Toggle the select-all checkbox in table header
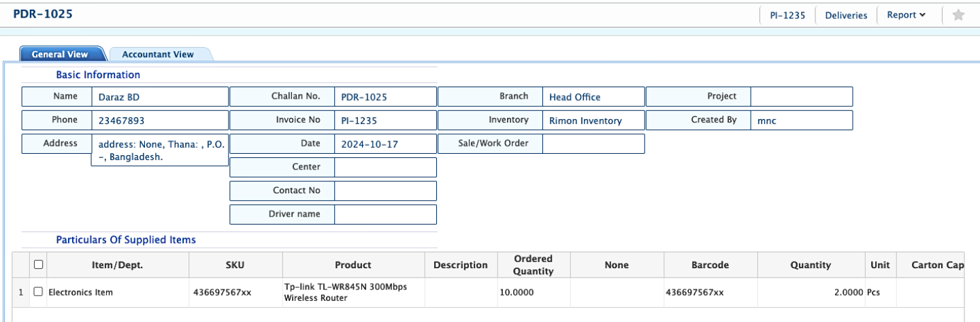Image resolution: width=980 pixels, height=322 pixels. (x=38, y=265)
